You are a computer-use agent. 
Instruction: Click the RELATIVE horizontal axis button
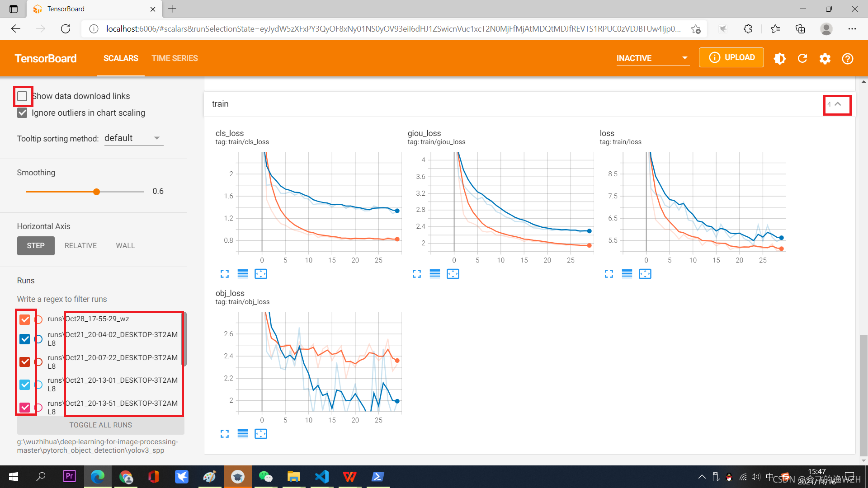tap(80, 245)
